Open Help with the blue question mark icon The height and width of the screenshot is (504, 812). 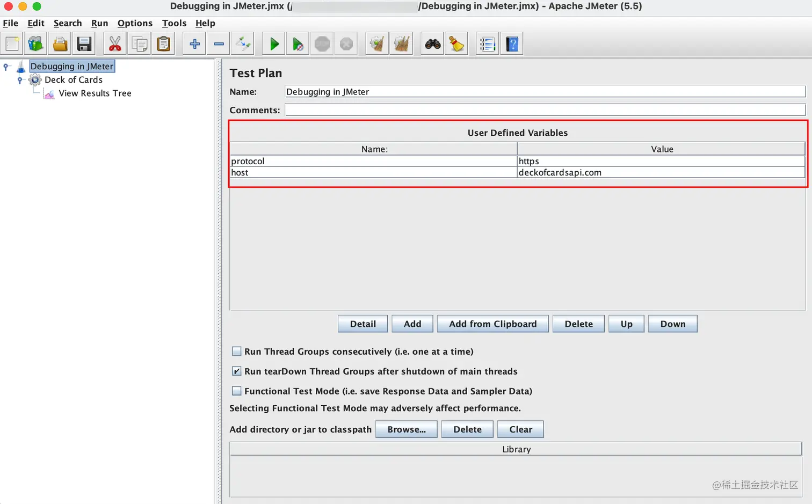(x=512, y=44)
